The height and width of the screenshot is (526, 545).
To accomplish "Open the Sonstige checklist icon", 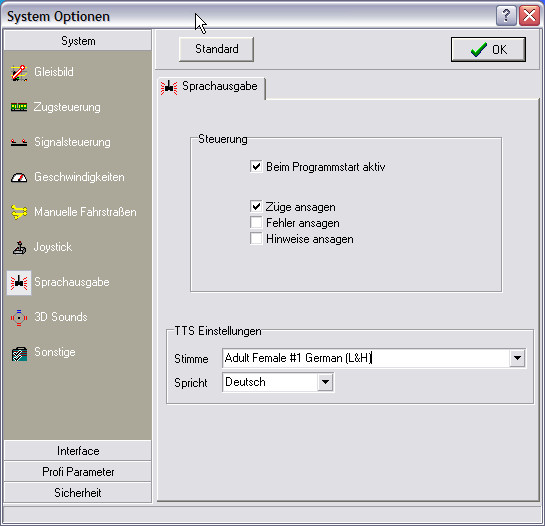I will (x=19, y=353).
